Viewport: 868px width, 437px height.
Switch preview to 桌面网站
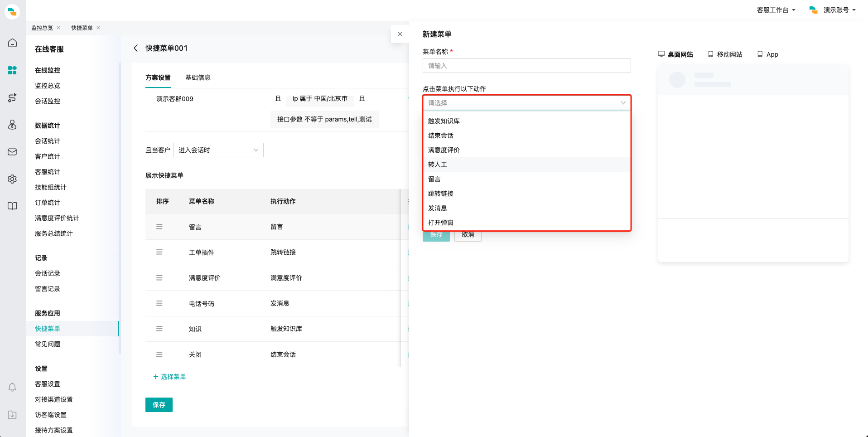675,54
